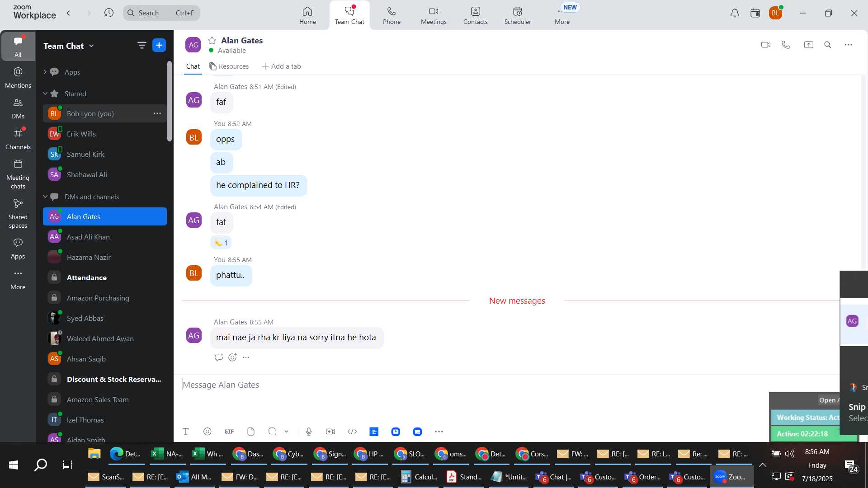
Task: Open chat with Asad Ali Khan
Action: pos(105,237)
